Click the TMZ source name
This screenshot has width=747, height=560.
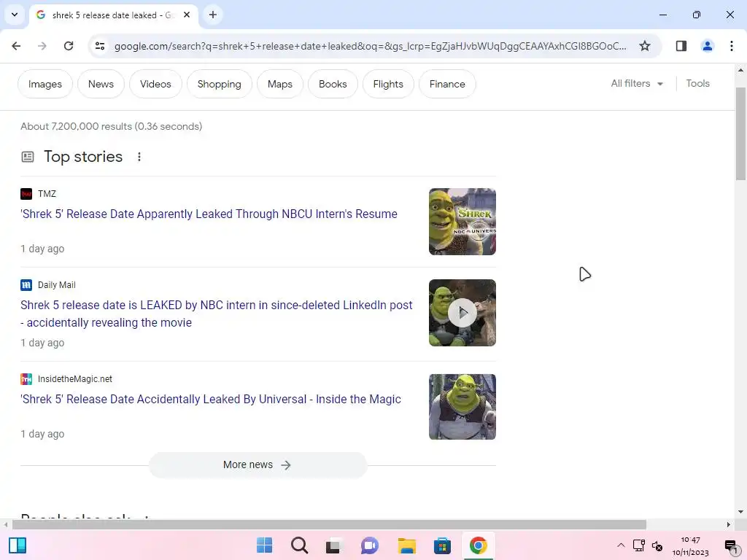coord(47,194)
